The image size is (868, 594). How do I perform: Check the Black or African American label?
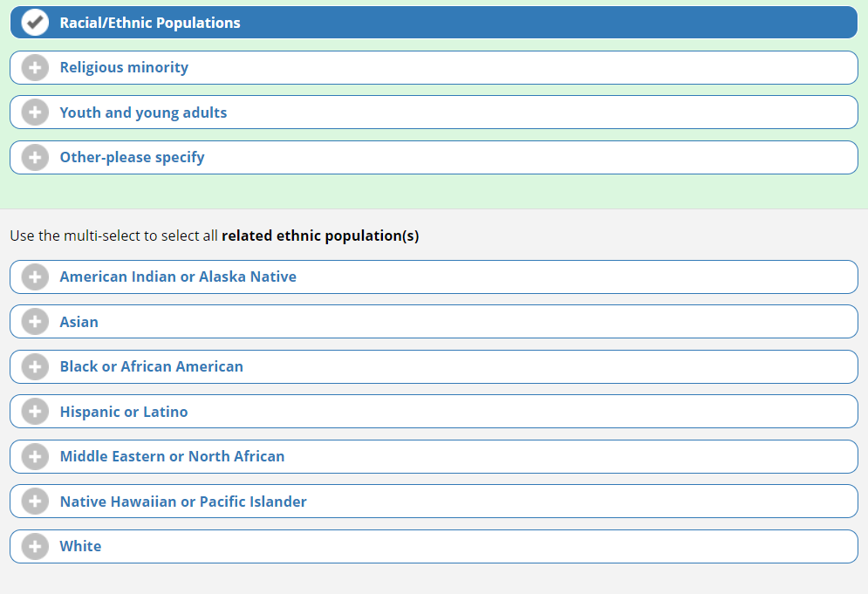pyautogui.click(x=151, y=367)
